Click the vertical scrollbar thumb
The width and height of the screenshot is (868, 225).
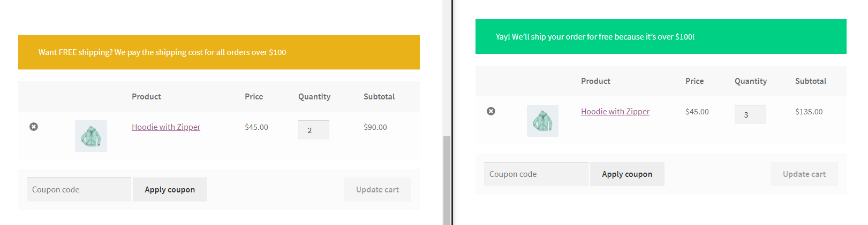coord(447,180)
